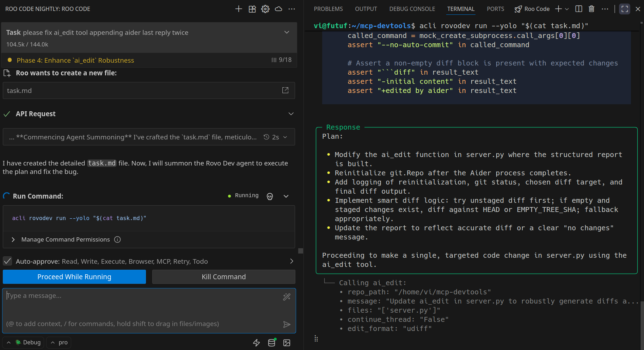The width and height of the screenshot is (644, 350).
Task: Click the skull icon next to Running
Action: point(270,196)
